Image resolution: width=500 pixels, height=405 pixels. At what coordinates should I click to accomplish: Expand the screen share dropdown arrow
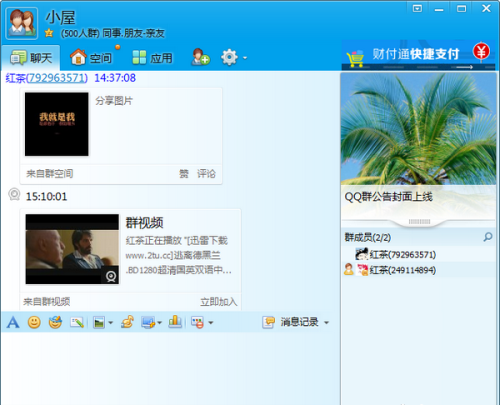tap(160, 323)
